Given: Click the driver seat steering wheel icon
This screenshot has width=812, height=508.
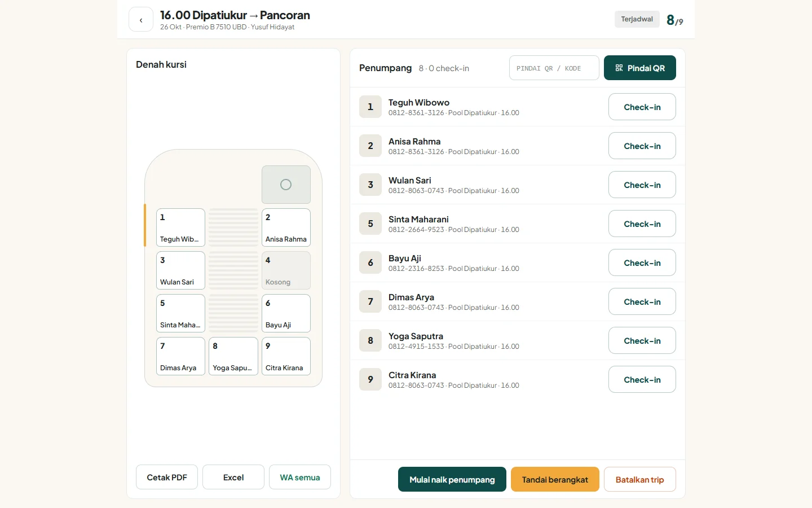Looking at the screenshot, I should pyautogui.click(x=286, y=185).
